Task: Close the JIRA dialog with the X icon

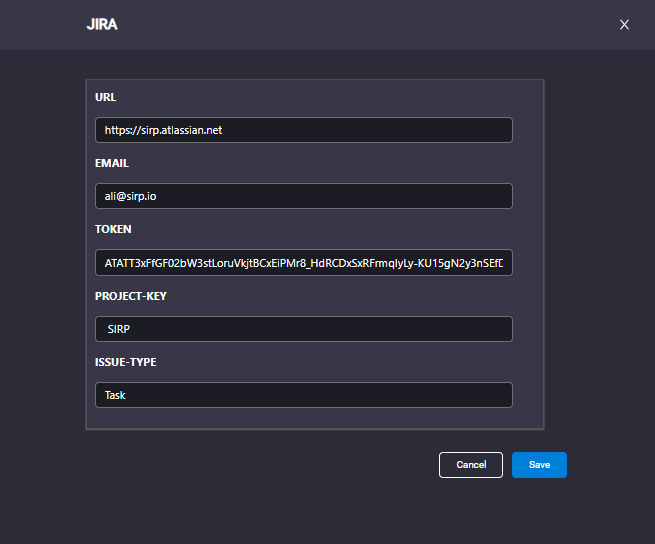Action: point(624,25)
